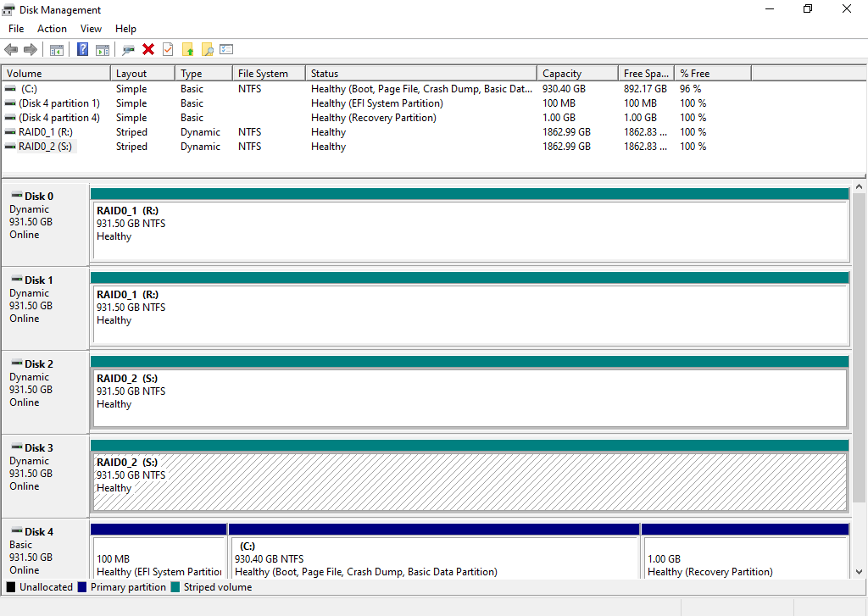Click the folder with magnifier icon

pos(207,50)
